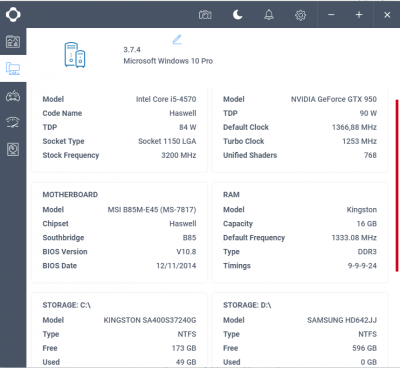
Task: Click the NVIDIA GeForce GTX 950 text
Action: point(334,99)
